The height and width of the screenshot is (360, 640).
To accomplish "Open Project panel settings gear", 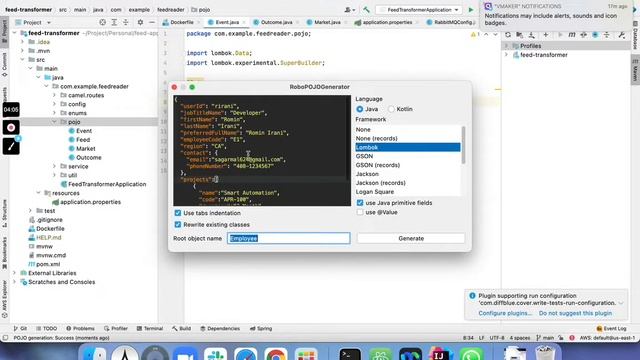I will point(140,22).
